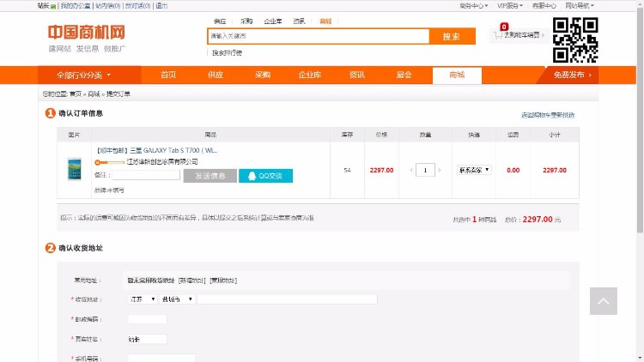Click the Galaxy Tab product thumbnail

click(75, 169)
